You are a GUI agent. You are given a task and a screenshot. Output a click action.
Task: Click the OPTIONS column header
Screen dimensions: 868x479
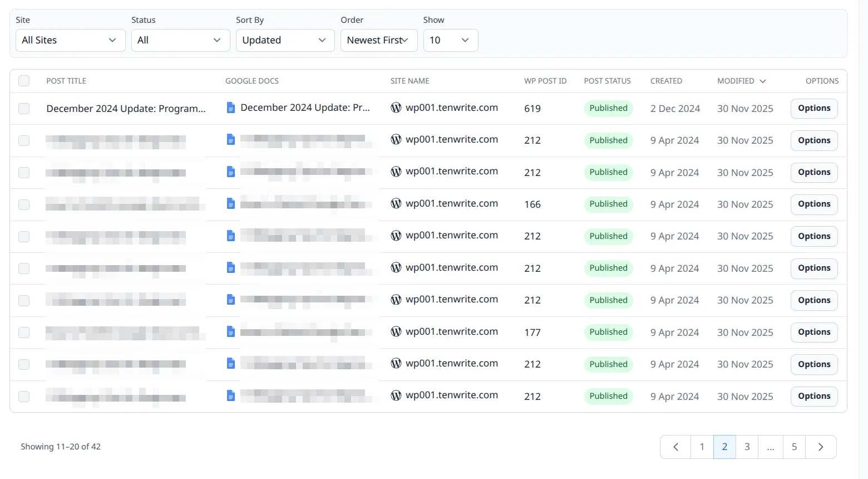click(822, 81)
